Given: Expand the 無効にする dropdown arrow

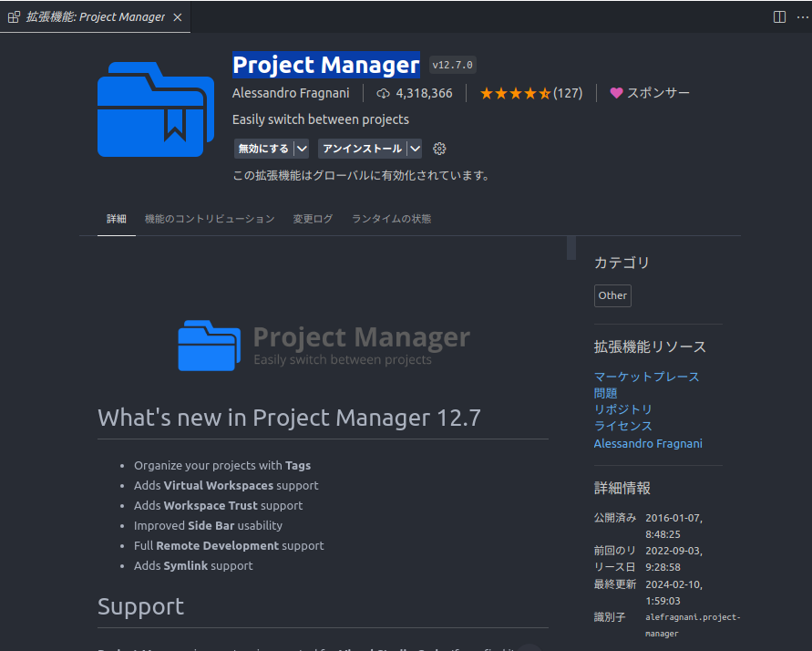Looking at the screenshot, I should pyautogui.click(x=302, y=149).
